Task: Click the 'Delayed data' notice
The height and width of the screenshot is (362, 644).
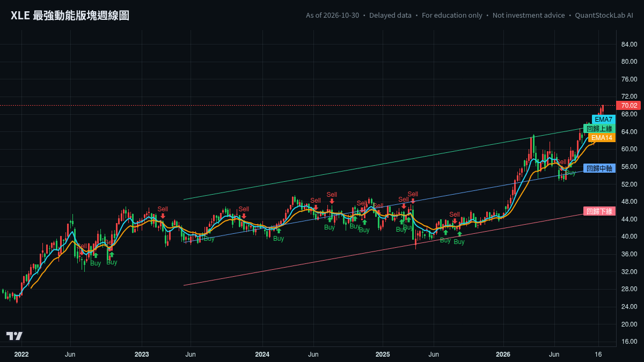Action: click(391, 16)
